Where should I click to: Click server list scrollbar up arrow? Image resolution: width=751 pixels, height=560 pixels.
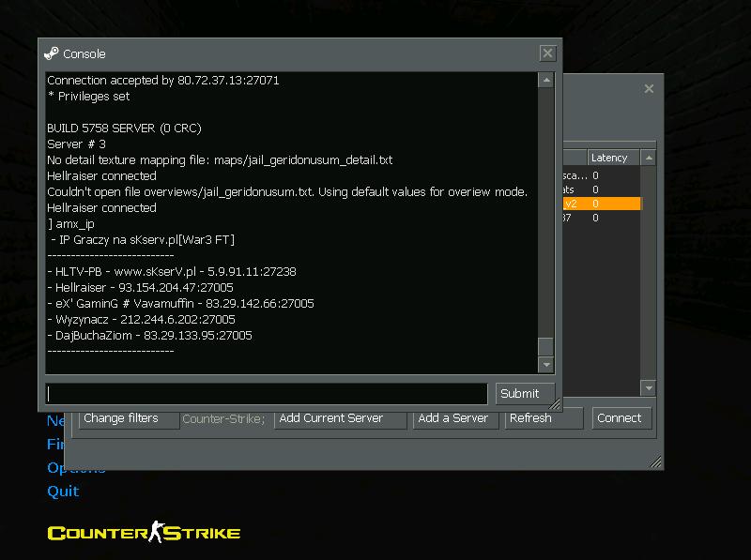click(x=649, y=158)
